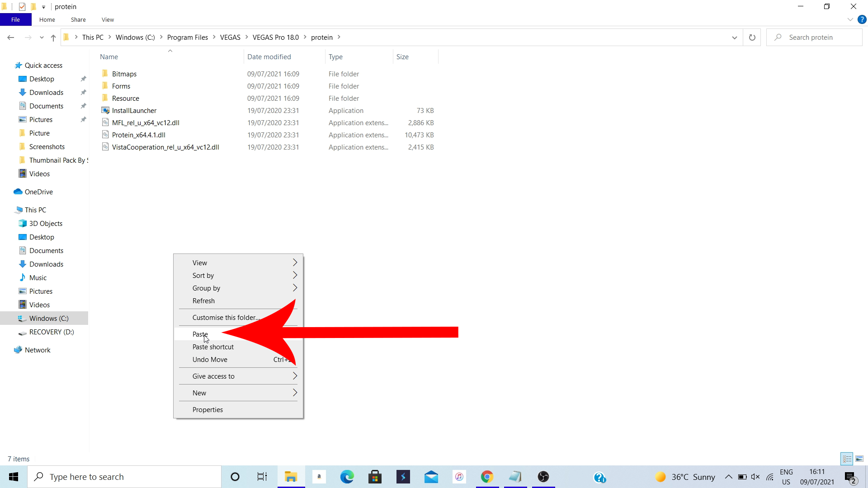Switch to details view icon
This screenshot has height=488, width=868.
click(x=847, y=459)
